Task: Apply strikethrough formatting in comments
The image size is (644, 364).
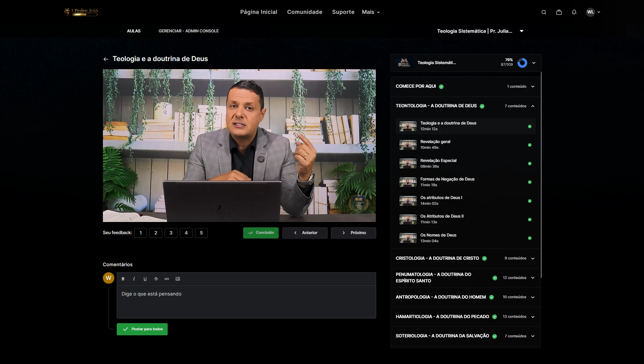Action: [x=156, y=279]
